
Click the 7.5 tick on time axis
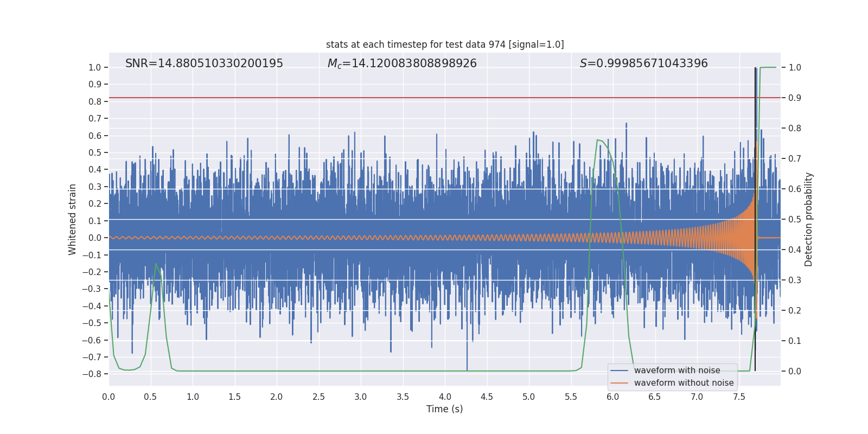coord(739,397)
